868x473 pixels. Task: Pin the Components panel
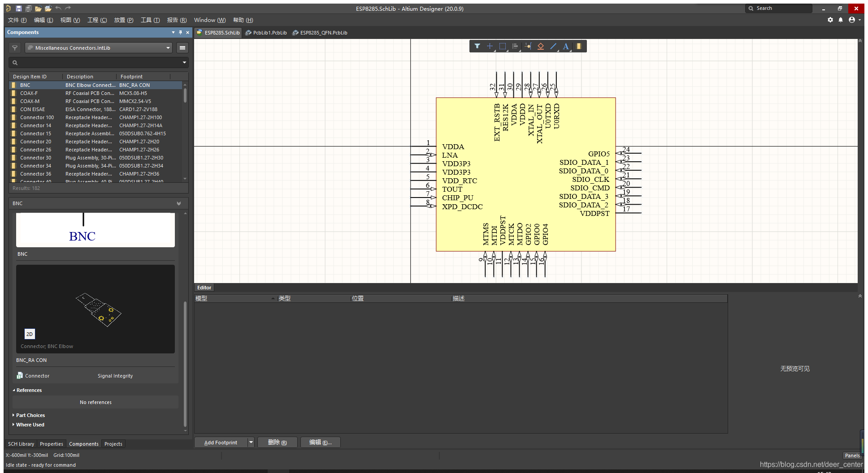(180, 32)
